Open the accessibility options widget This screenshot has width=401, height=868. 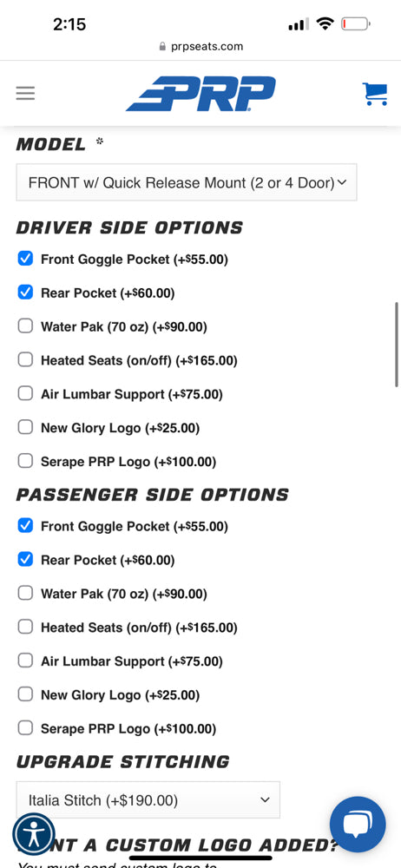pyautogui.click(x=34, y=833)
